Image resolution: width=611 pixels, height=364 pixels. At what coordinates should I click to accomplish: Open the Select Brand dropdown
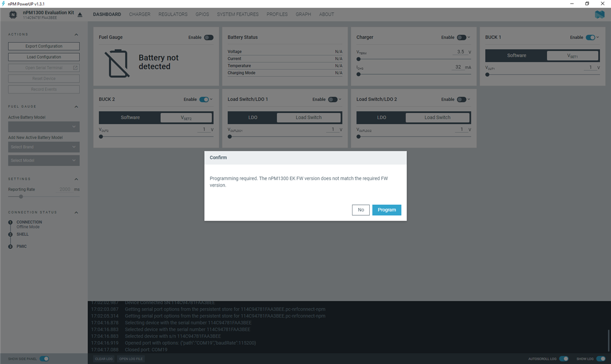coord(44,147)
